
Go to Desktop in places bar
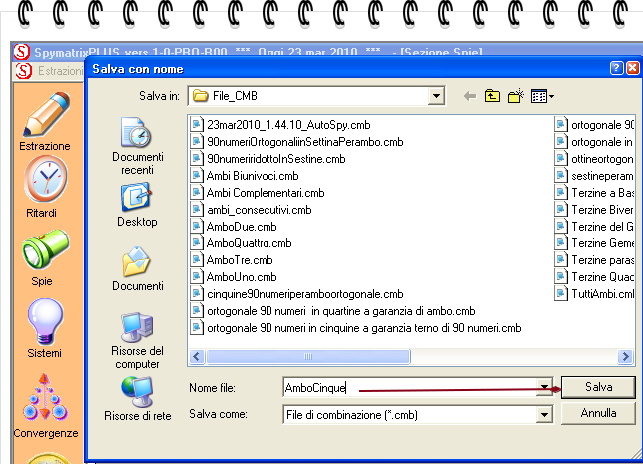137,205
